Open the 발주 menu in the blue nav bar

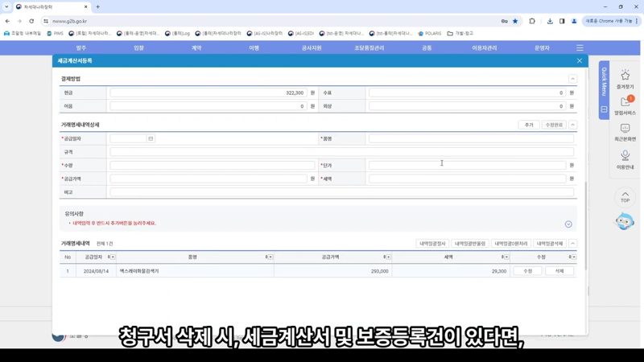point(81,48)
